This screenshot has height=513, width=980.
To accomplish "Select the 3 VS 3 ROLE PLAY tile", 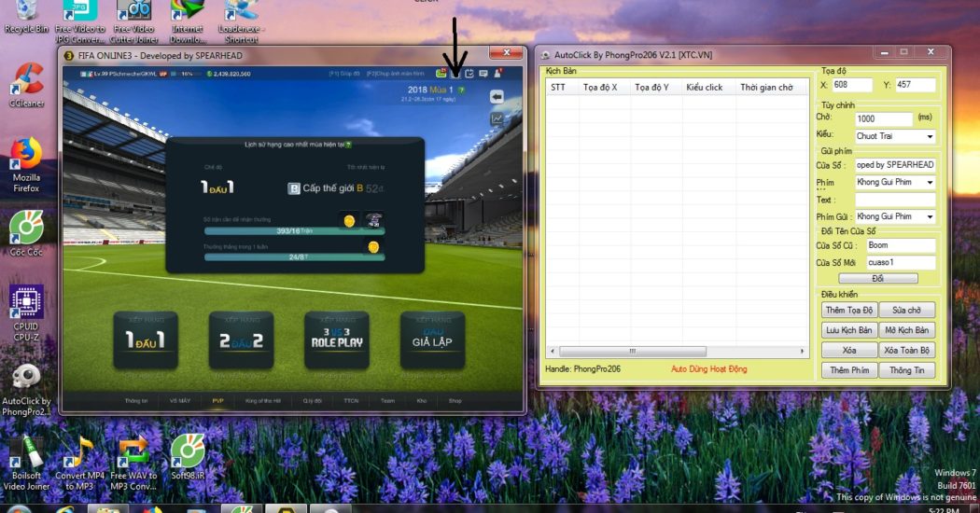I will (x=336, y=340).
